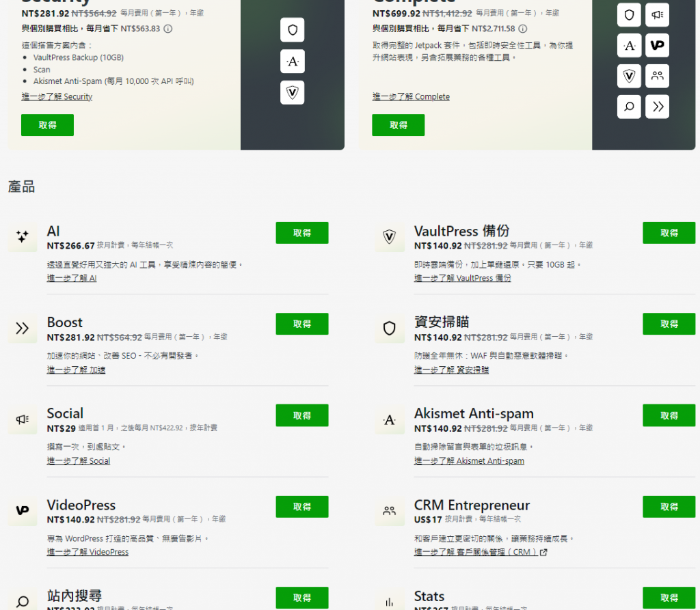This screenshot has width=700, height=610.
Task: Click the CRM price US$17
Action: coord(428,519)
